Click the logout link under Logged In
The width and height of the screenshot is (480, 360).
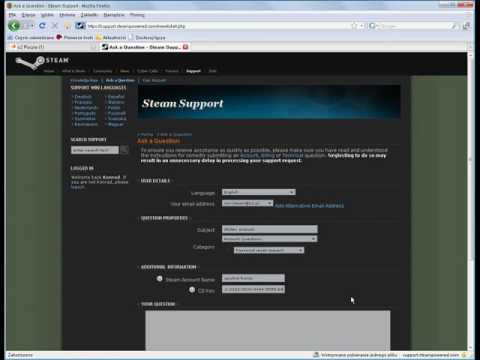click(77, 187)
